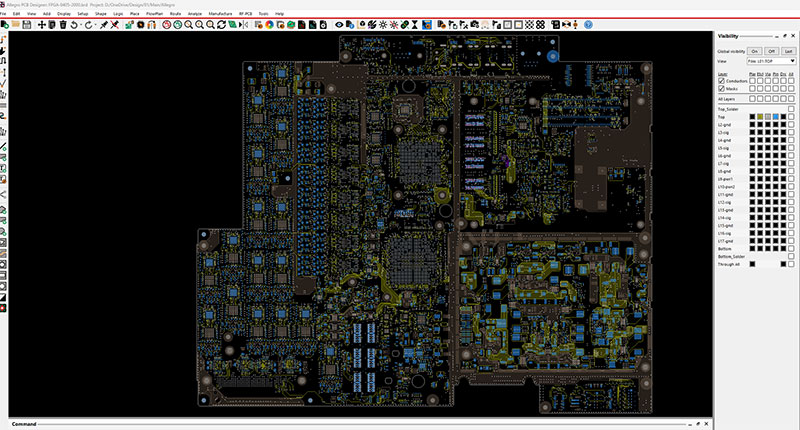The height and width of the screenshot is (430, 800).
Task: Click the red square icon in left toolbar
Action: click(x=3, y=309)
